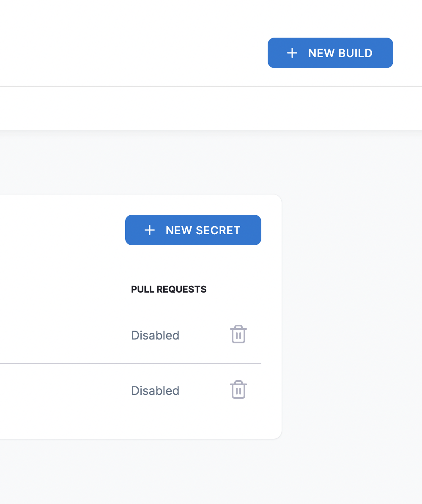422x504 pixels.
Task: Add a new secret
Action: (193, 230)
